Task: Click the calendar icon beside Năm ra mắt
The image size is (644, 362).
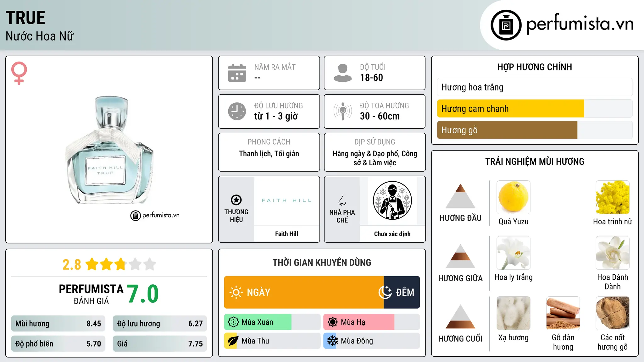Action: (x=237, y=73)
